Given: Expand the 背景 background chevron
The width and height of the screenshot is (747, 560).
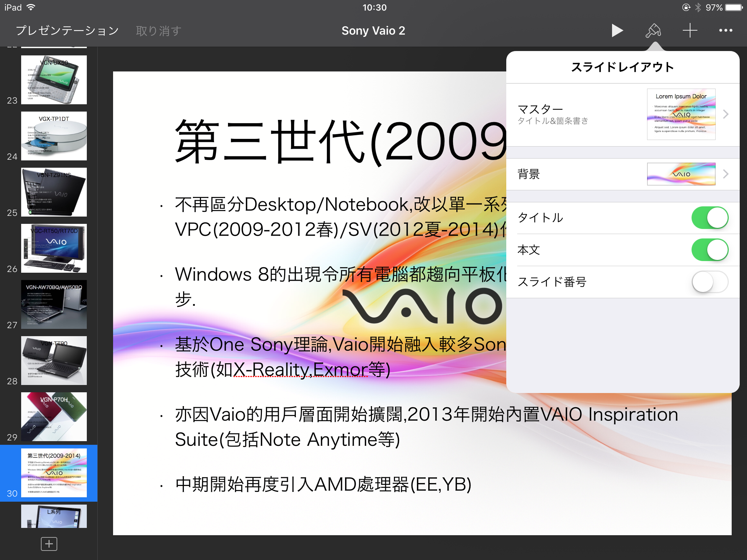Looking at the screenshot, I should [725, 174].
